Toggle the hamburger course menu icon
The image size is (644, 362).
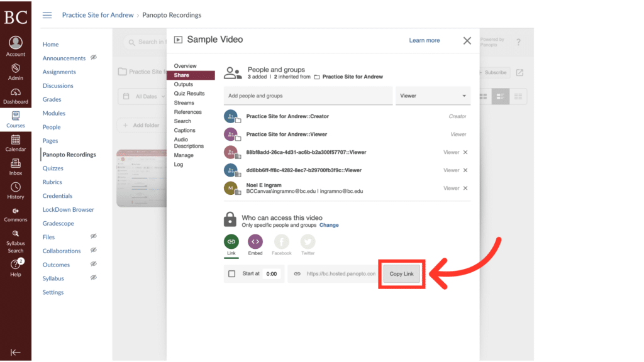pos(47,15)
